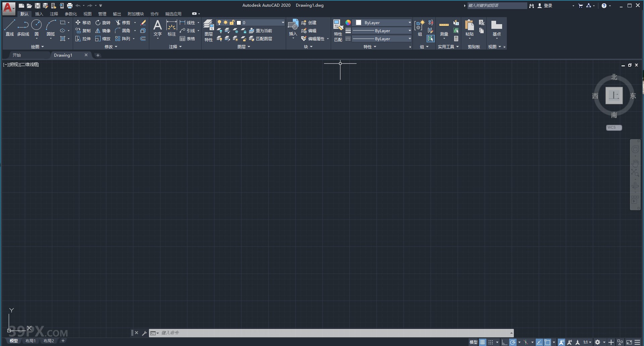The image size is (644, 346).
Task: Open annotation scale 1:1 dropdown
Action: tap(587, 342)
